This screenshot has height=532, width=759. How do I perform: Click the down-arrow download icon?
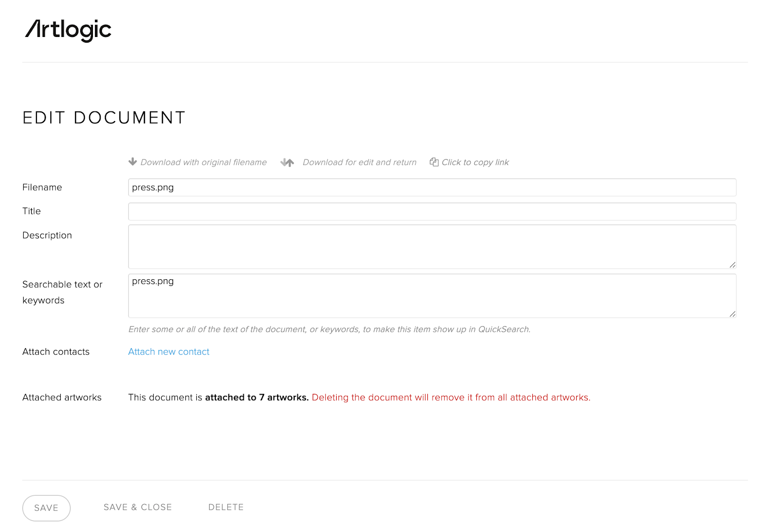pos(133,162)
